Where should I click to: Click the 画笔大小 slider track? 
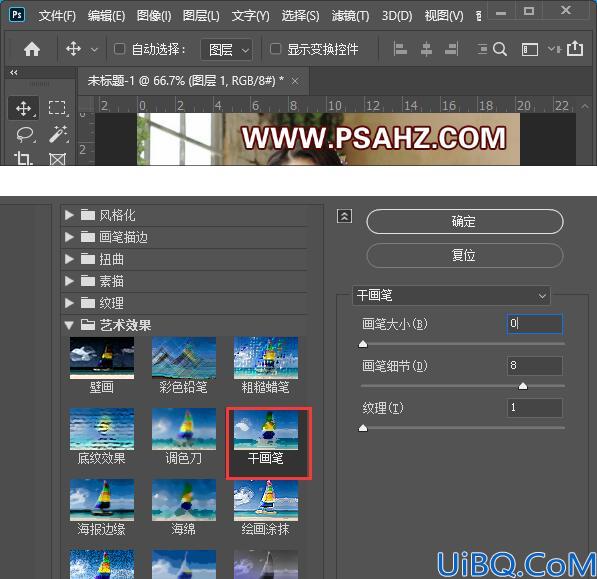(x=463, y=344)
